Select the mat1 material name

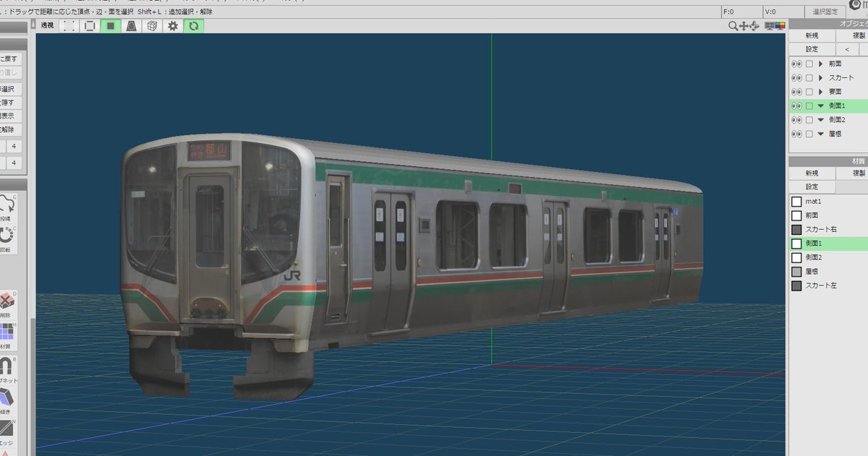pyautogui.click(x=814, y=202)
